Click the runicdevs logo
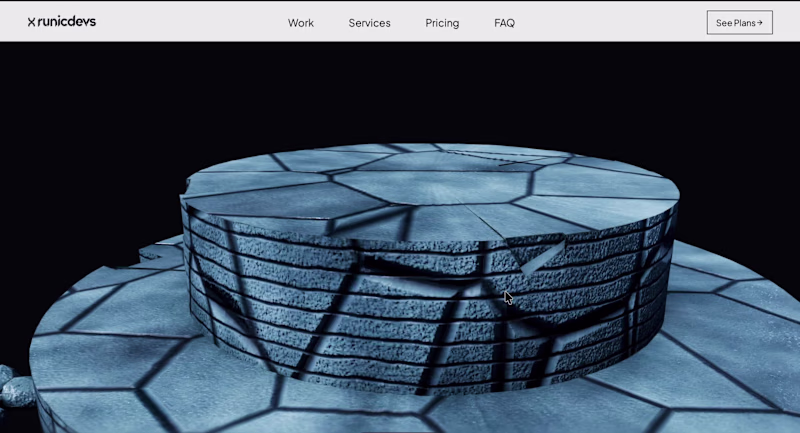Screen dimensions: 800x433 [x=62, y=22]
